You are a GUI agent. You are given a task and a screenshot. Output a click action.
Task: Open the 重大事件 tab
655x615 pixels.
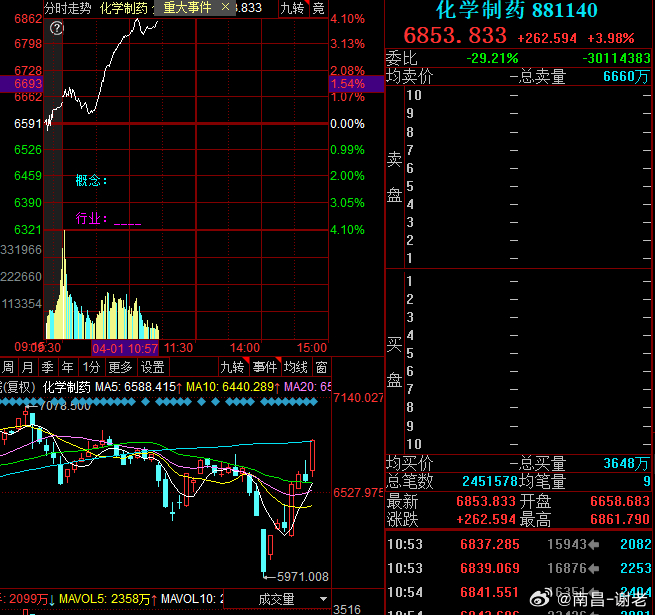pos(188,8)
